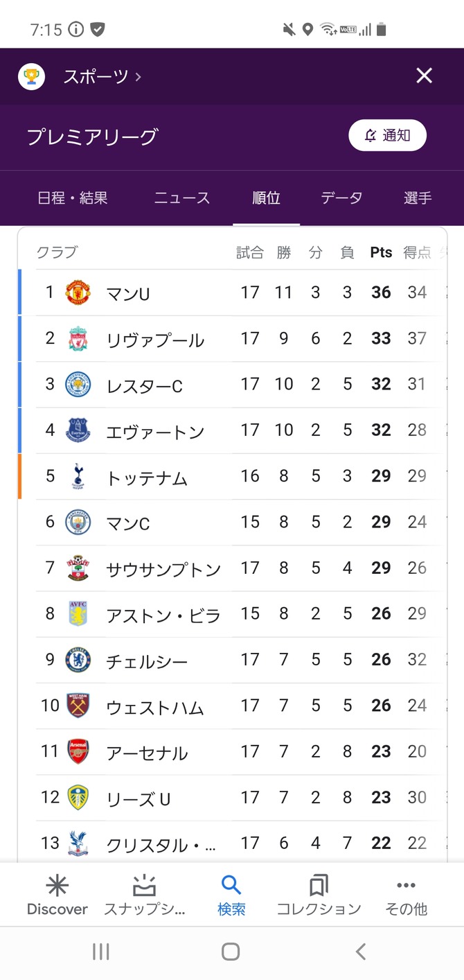
Task: Select エヴァートン row in the standings
Action: click(159, 430)
